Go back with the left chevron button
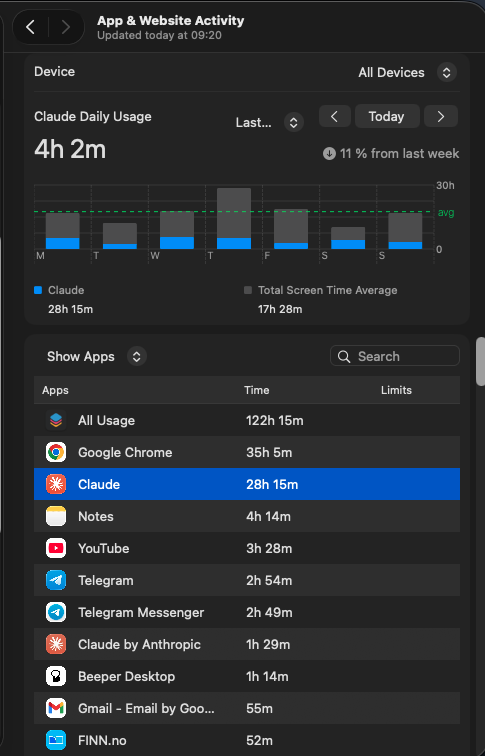 30,27
